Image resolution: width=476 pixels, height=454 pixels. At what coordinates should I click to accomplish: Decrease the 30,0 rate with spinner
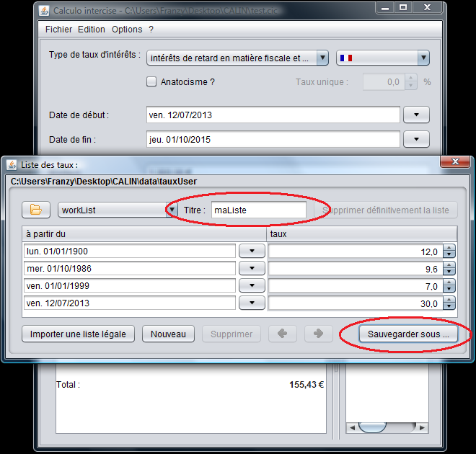pos(449,307)
